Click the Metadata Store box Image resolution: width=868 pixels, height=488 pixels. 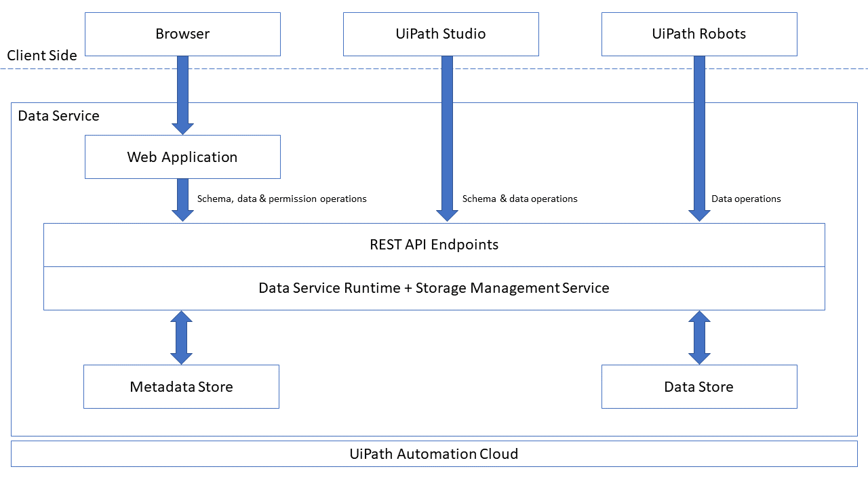click(181, 386)
